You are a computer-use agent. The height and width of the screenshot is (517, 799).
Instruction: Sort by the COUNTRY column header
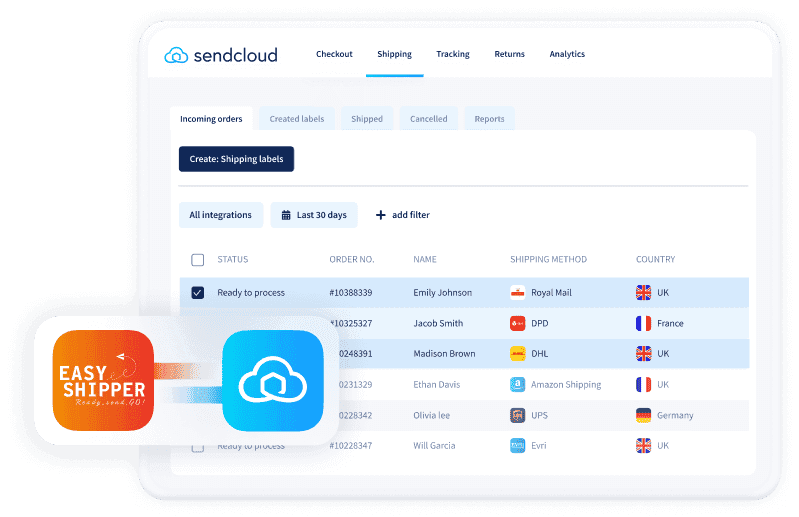coord(655,259)
